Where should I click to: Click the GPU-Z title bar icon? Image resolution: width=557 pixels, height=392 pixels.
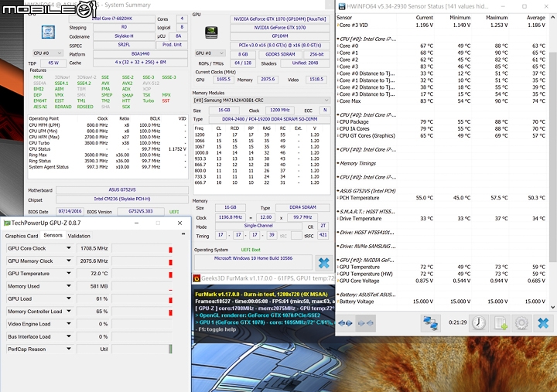[7, 223]
